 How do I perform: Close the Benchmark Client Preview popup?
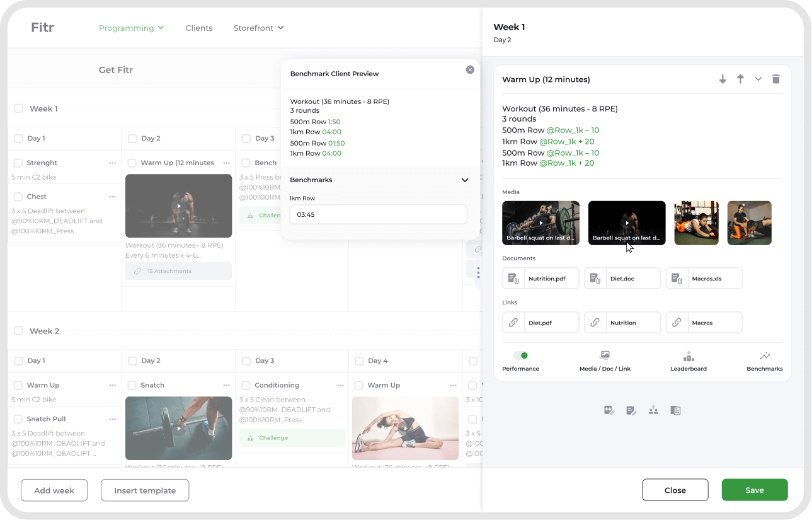pyautogui.click(x=470, y=70)
